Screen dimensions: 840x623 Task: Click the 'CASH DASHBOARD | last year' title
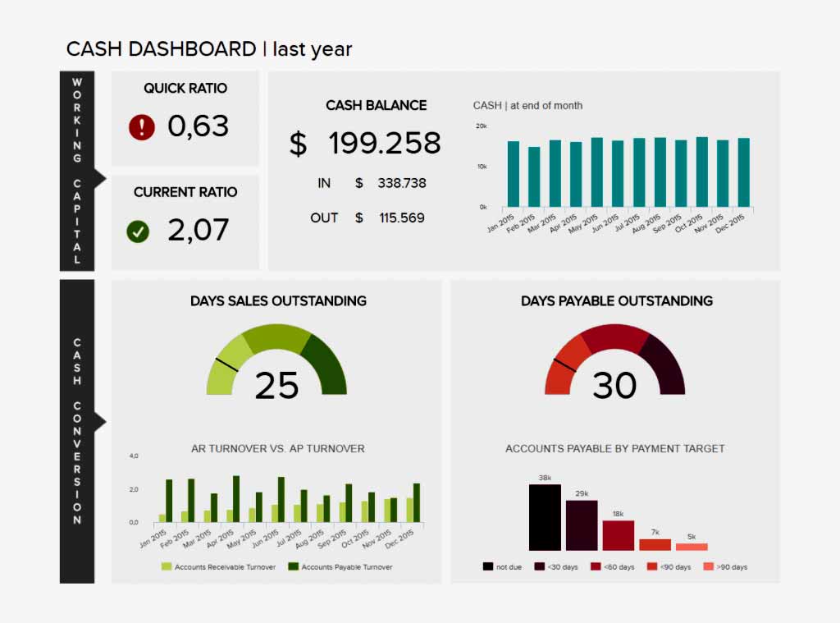pos(209,48)
